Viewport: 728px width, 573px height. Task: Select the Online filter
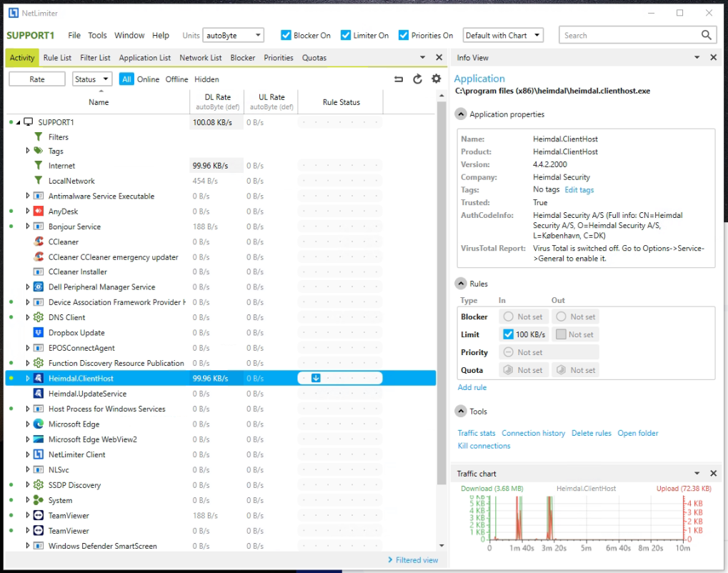[x=148, y=79]
